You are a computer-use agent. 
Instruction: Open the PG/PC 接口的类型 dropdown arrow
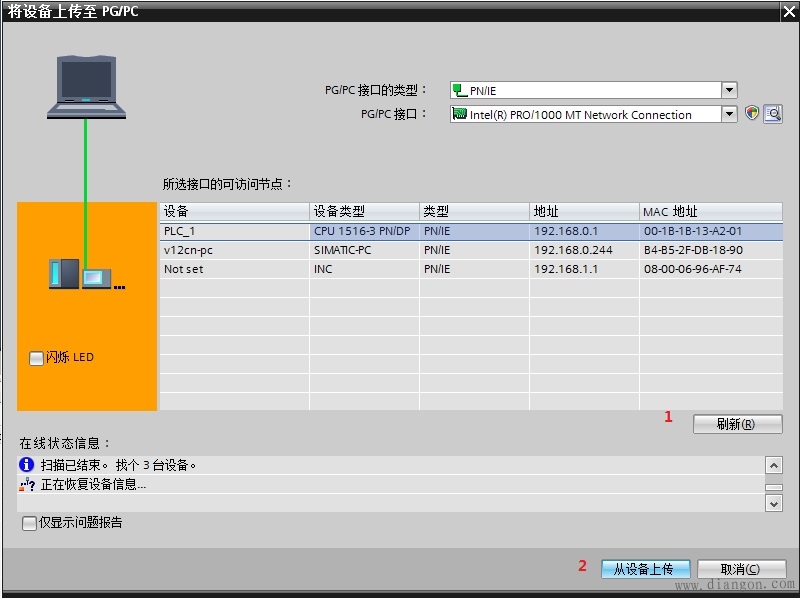[729, 90]
